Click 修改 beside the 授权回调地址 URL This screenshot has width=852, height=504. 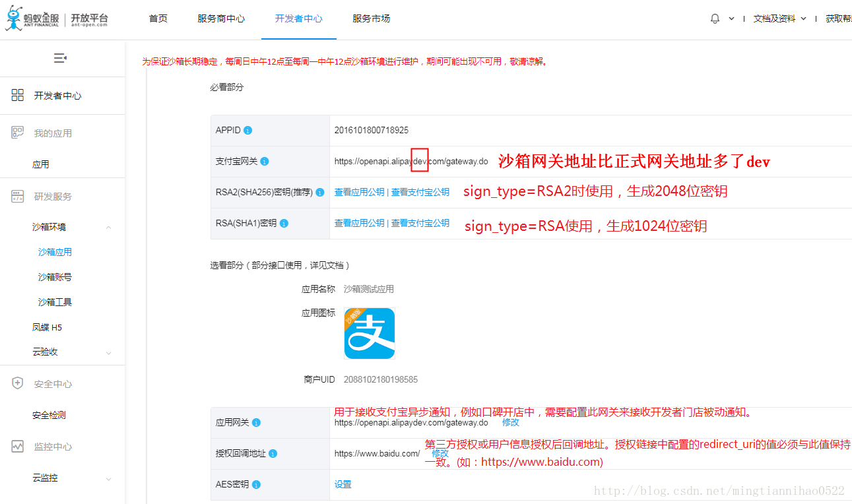click(441, 453)
